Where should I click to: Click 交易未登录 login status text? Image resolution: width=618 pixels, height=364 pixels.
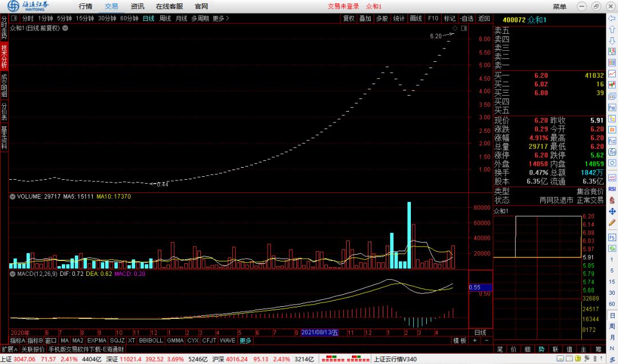coord(343,6)
